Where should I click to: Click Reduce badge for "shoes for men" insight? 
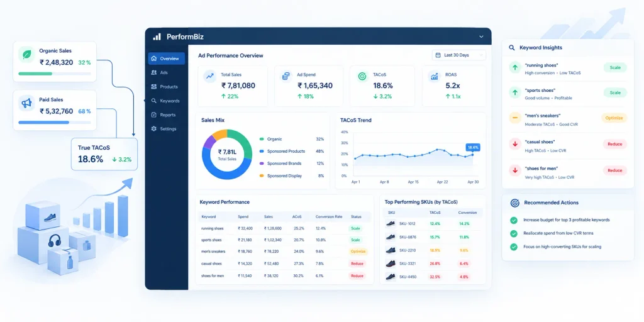[615, 170]
